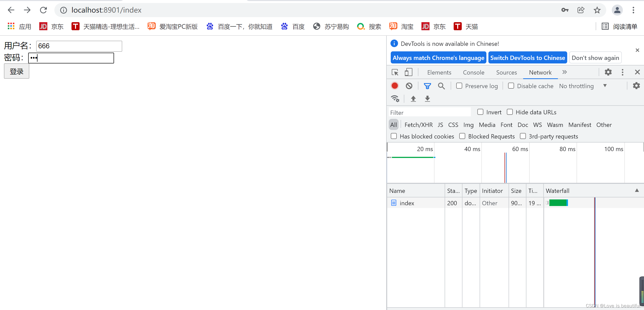Click the record network log button
This screenshot has height=310, width=644.
tap(395, 86)
